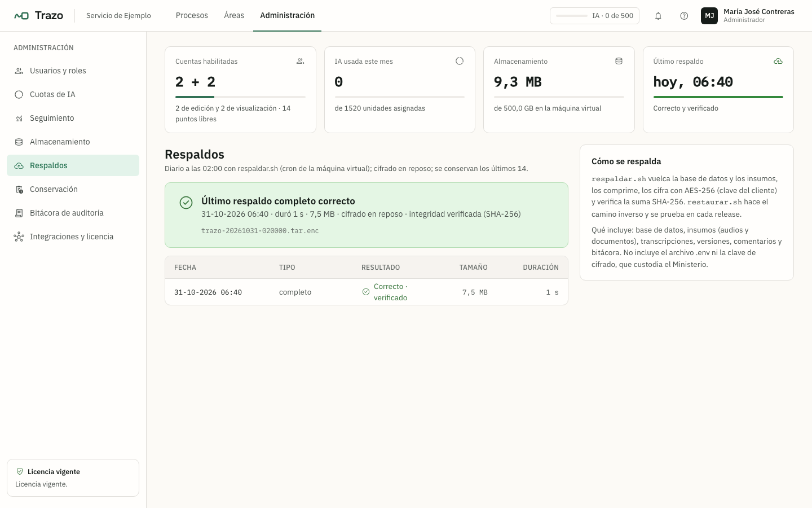Click the María José Contreras profile name
The width and height of the screenshot is (812, 508).
click(x=759, y=12)
